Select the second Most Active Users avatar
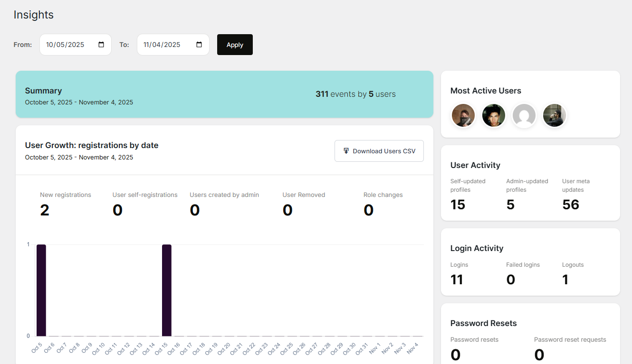This screenshot has height=364, width=632. tap(494, 115)
